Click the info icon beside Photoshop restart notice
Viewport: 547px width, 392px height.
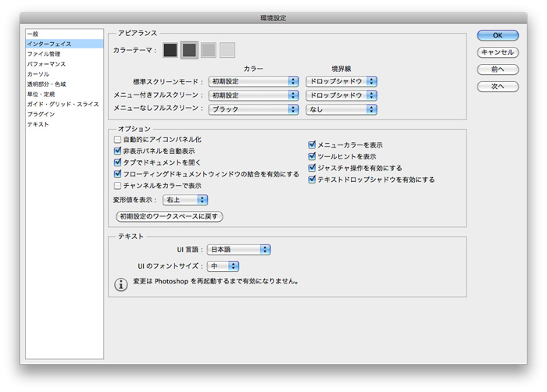[x=120, y=284]
